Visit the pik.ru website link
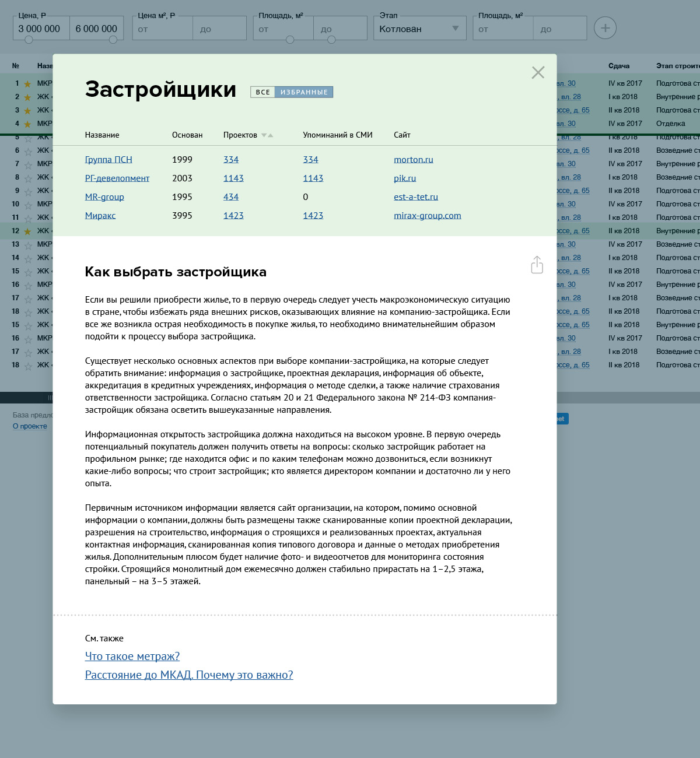 pos(405,178)
